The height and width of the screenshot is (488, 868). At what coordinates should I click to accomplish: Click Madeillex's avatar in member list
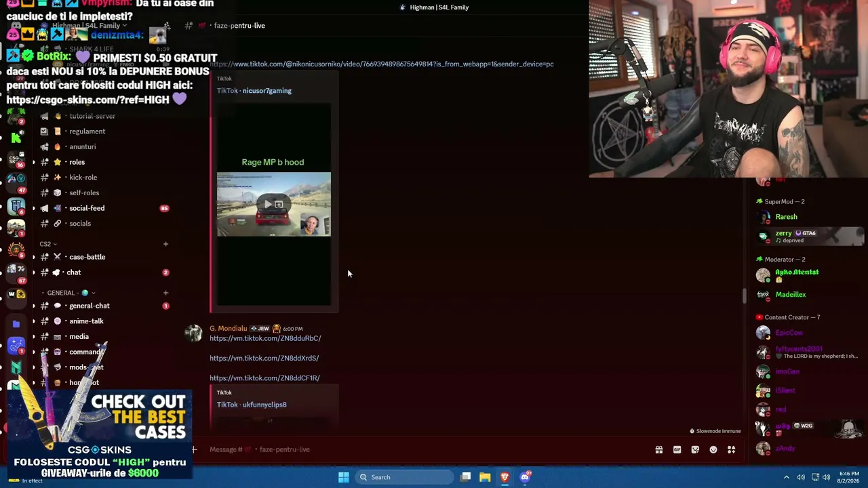(x=764, y=295)
